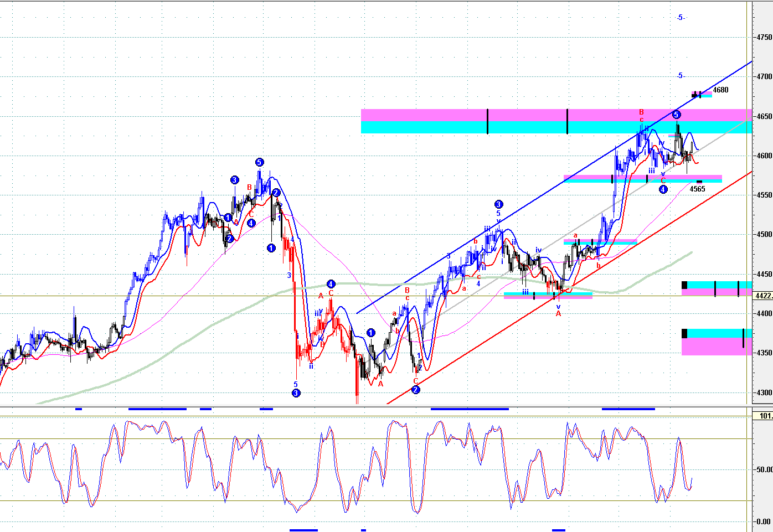Select the 4565 support level label
The image size is (773, 532).
click(x=697, y=189)
